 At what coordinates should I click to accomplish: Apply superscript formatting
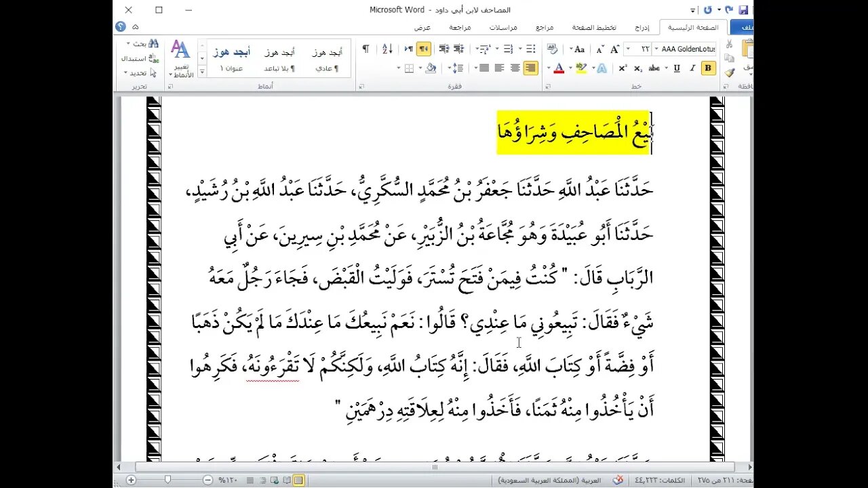pyautogui.click(x=623, y=68)
